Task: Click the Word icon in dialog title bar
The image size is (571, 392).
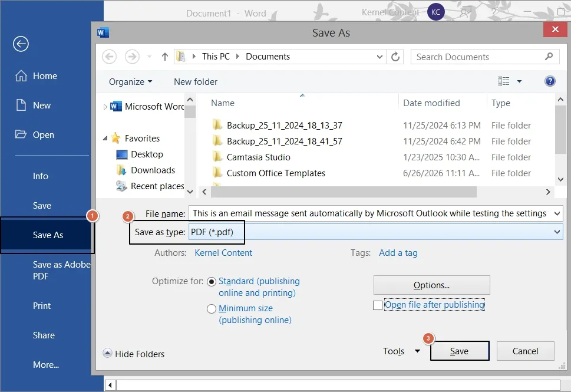Action: 103,32
